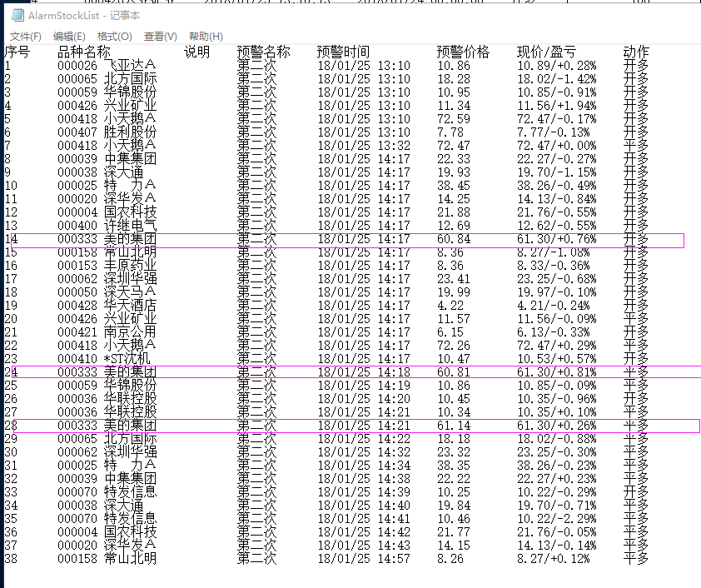701x588 pixels.
Task: Click 10.22/-2.29% value in row 35
Action: tap(557, 519)
